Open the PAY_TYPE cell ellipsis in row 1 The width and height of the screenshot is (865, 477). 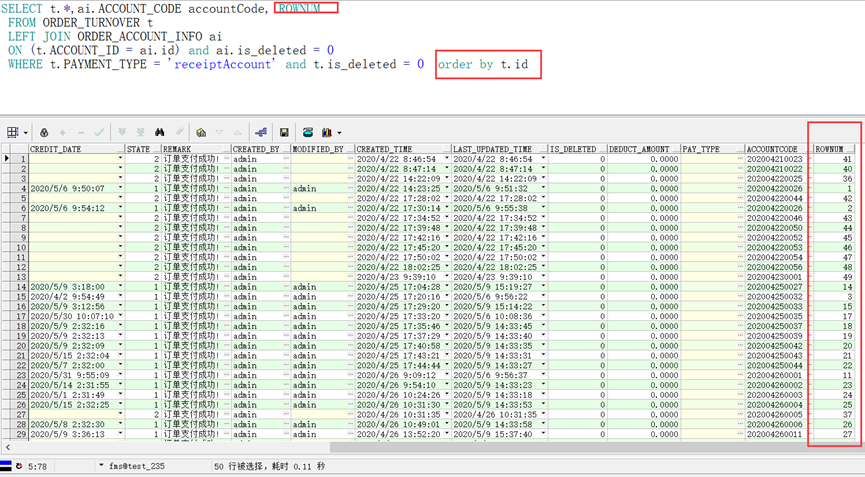pyautogui.click(x=740, y=159)
